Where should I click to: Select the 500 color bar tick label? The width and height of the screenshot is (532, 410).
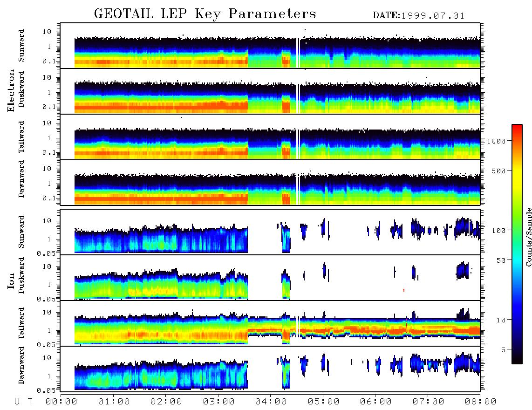click(x=499, y=171)
